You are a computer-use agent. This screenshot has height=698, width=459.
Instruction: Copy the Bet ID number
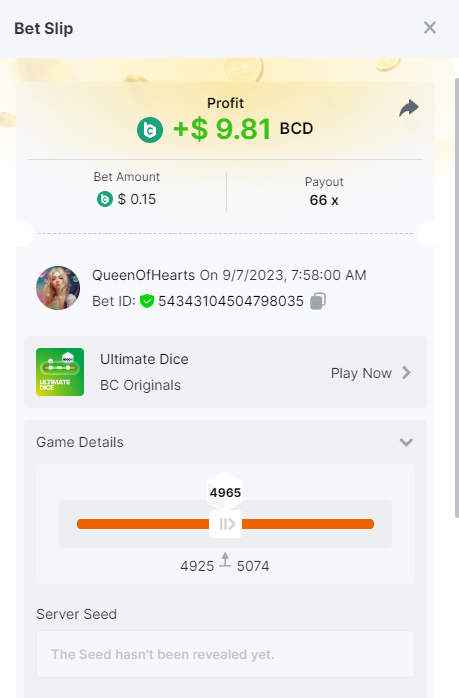point(318,301)
